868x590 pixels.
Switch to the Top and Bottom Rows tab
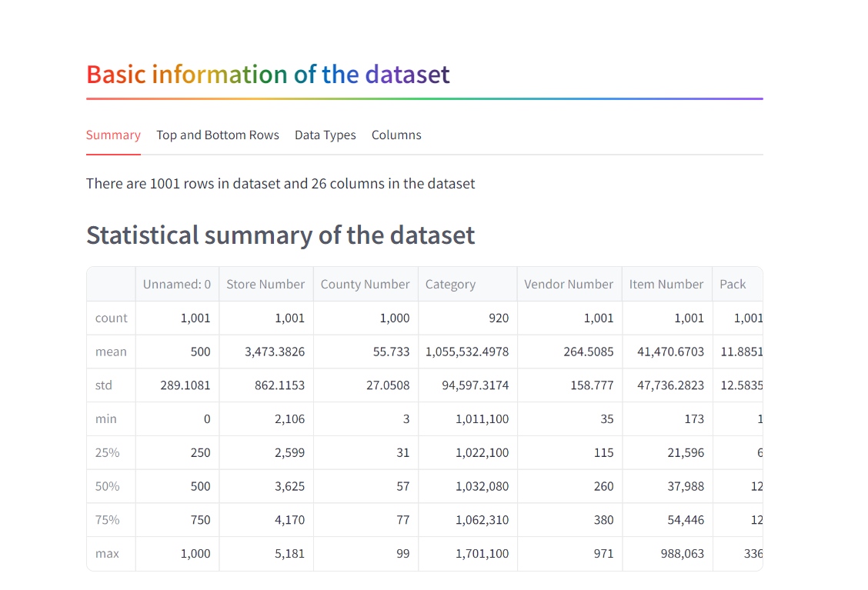[x=218, y=135]
